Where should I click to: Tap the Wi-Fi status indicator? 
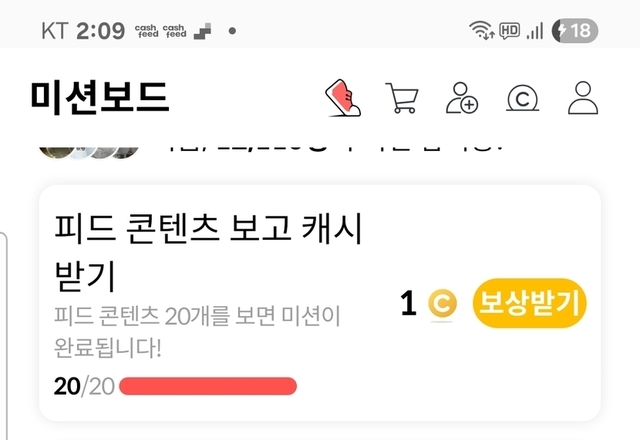point(482,30)
